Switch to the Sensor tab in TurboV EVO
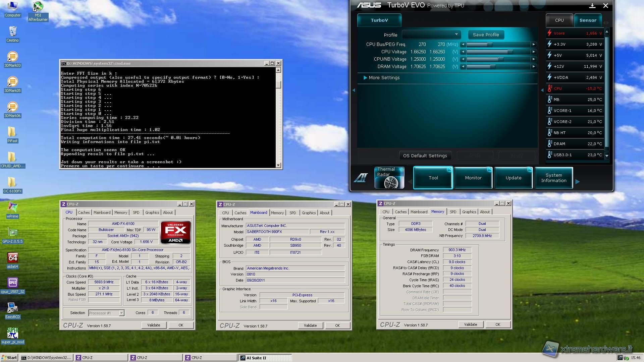The width and height of the screenshot is (644, 362). point(588,20)
